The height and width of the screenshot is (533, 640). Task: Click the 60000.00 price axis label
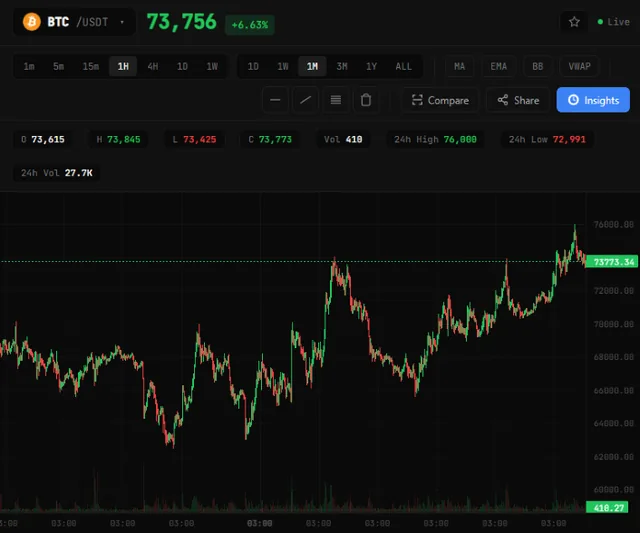[x=613, y=489]
